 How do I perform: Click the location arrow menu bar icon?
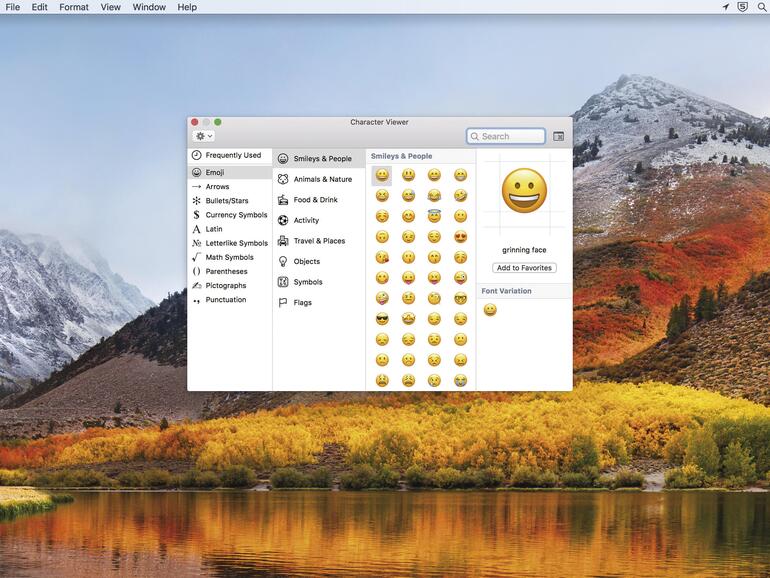[725, 7]
